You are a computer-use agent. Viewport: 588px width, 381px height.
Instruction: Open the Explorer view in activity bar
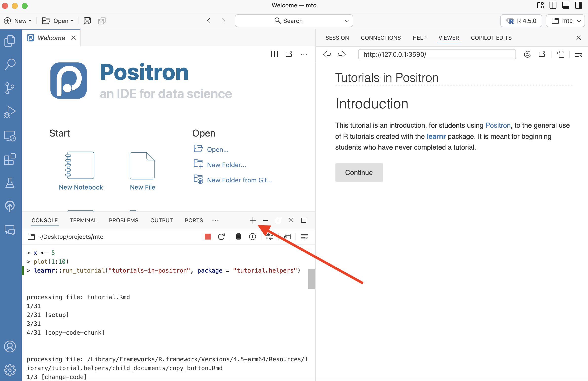point(10,41)
